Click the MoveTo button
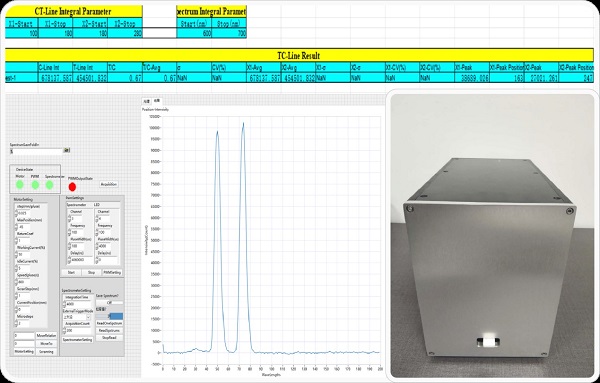 [46, 344]
